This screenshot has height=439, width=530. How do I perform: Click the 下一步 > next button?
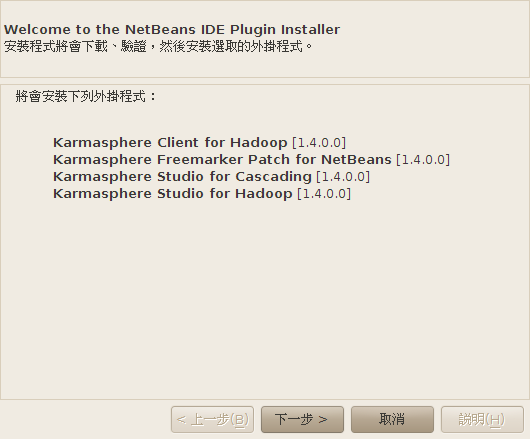(x=302, y=419)
